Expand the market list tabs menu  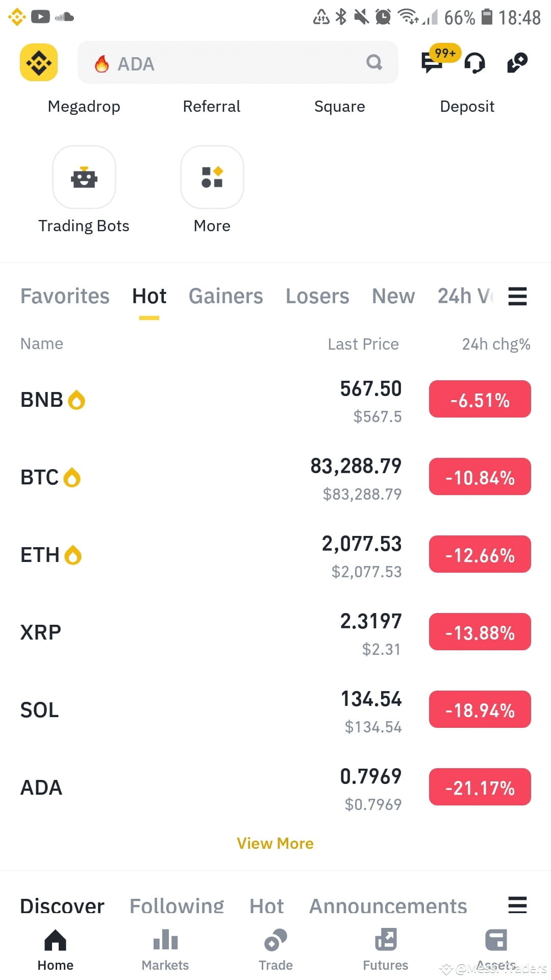[517, 296]
